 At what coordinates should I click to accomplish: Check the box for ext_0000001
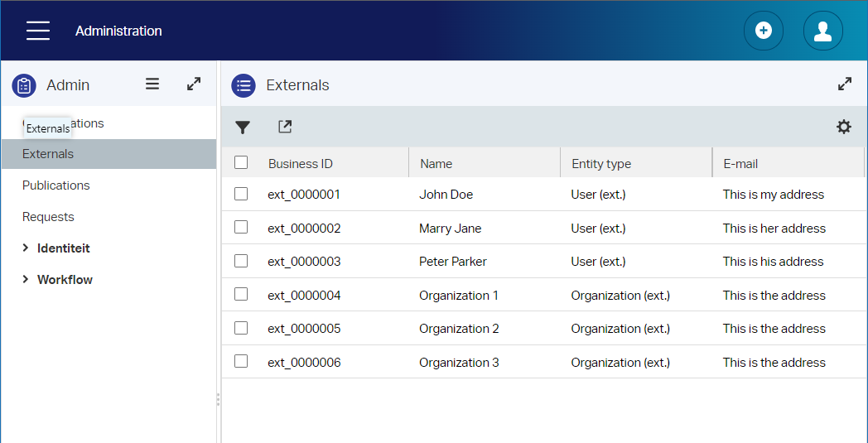click(241, 194)
